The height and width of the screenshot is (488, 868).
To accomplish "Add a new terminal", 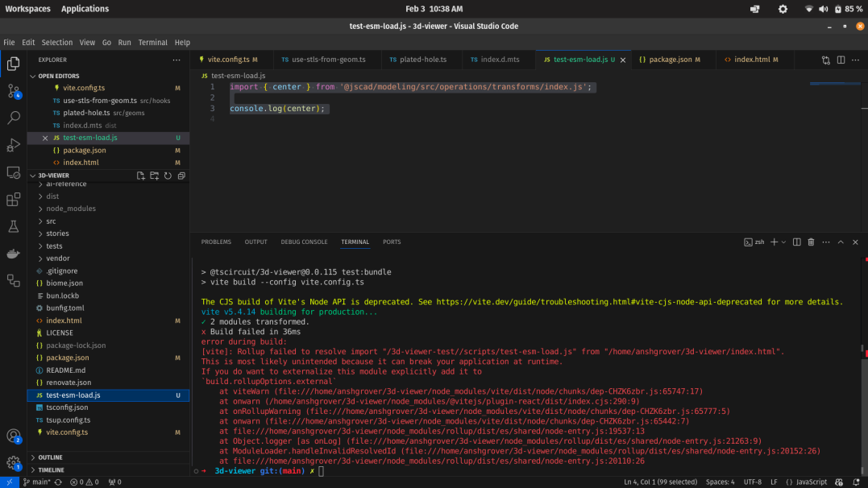I will [774, 242].
